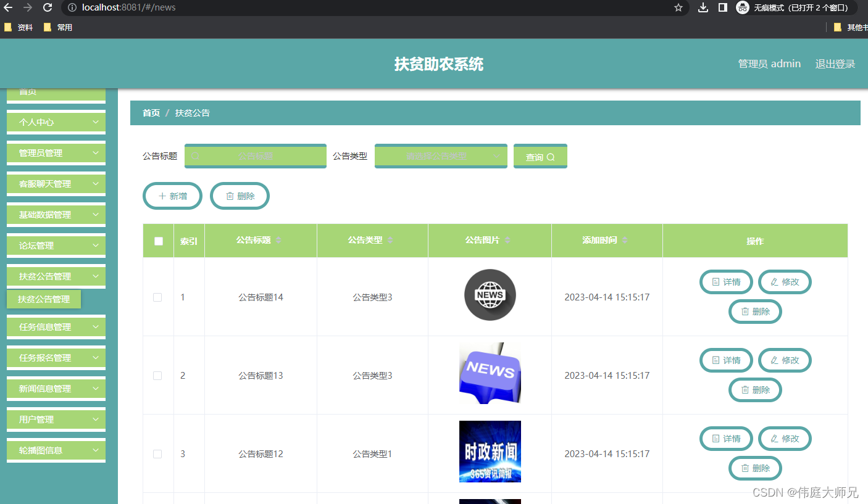This screenshot has height=504, width=868.
Task: Click 删除 for 公告标题12 row
Action: (x=756, y=468)
